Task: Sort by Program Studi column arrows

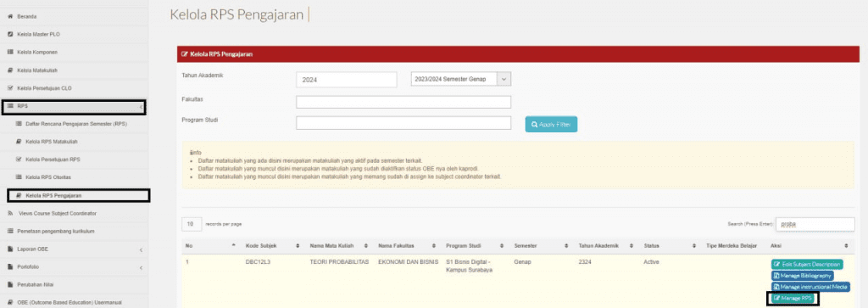Action: (502, 245)
